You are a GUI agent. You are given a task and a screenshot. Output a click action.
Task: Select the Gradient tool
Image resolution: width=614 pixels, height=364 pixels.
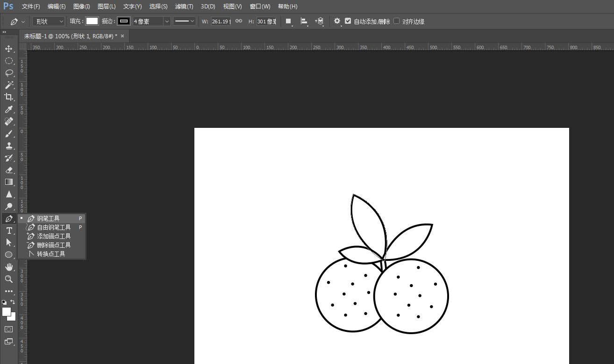9,182
